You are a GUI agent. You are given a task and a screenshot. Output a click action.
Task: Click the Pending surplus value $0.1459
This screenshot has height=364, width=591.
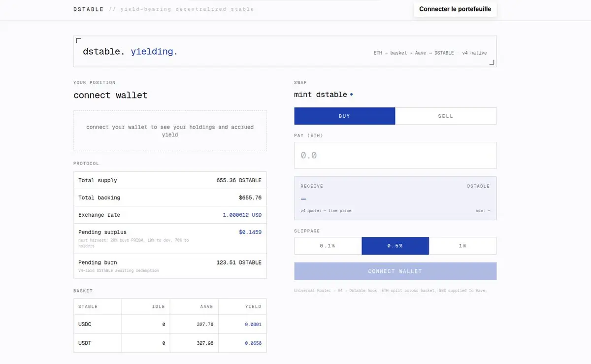tap(250, 232)
